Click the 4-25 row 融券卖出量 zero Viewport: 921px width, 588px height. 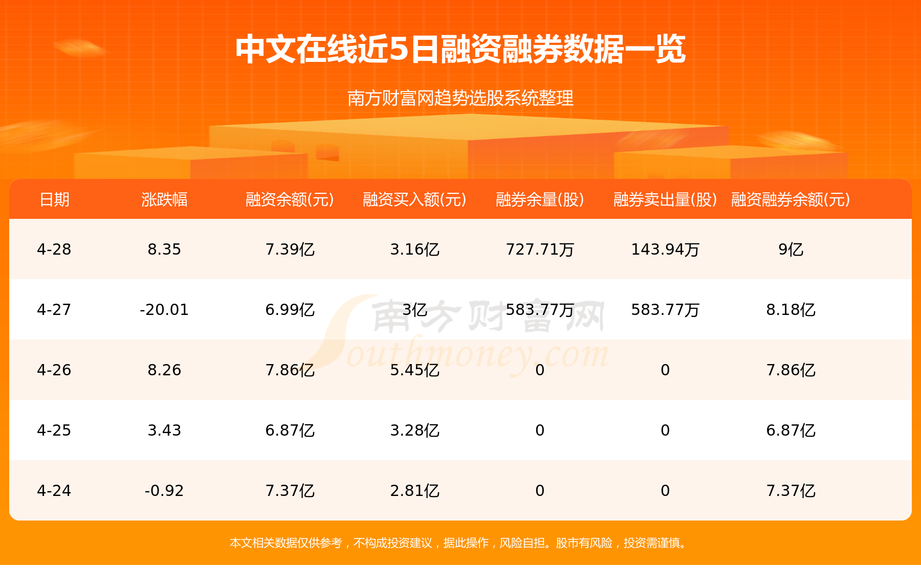(x=665, y=430)
